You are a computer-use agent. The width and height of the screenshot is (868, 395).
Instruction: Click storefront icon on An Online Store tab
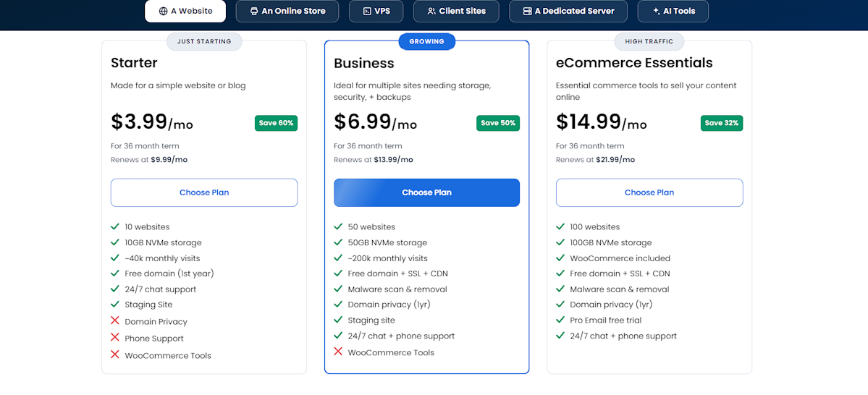pos(254,11)
